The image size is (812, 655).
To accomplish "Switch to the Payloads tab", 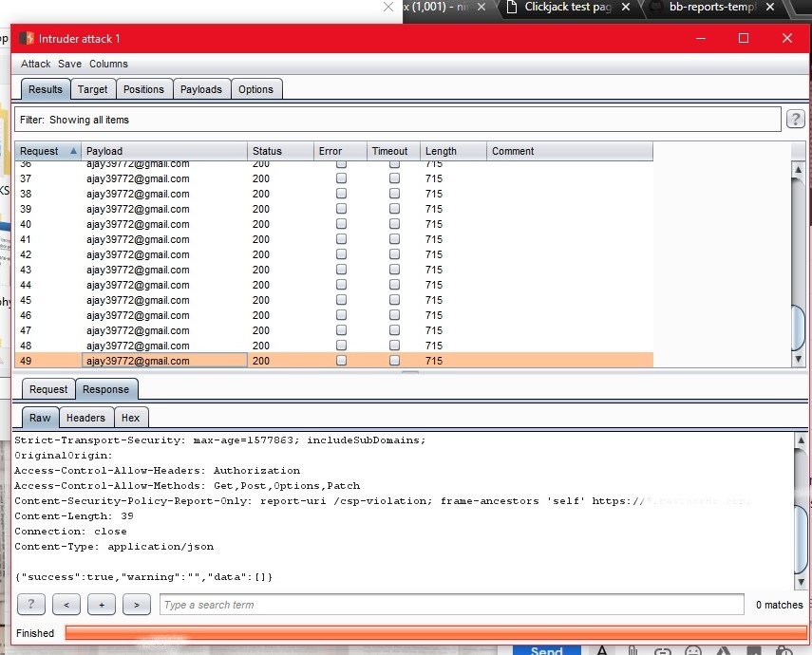I will pyautogui.click(x=201, y=89).
